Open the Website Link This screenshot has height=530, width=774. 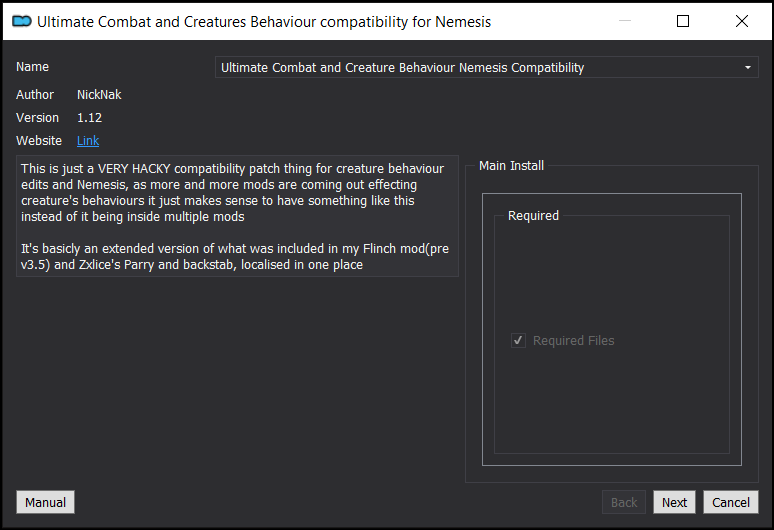coord(88,141)
